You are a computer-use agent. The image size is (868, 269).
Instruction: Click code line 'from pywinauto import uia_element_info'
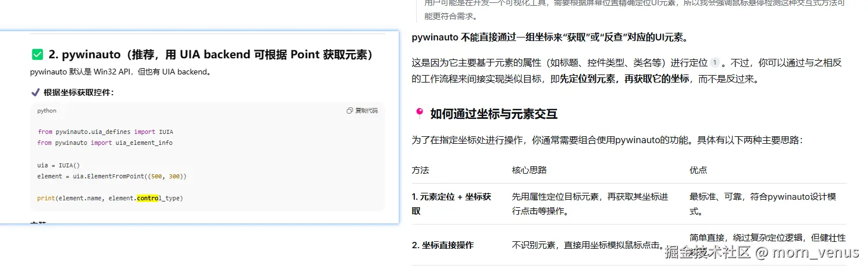[x=105, y=143]
